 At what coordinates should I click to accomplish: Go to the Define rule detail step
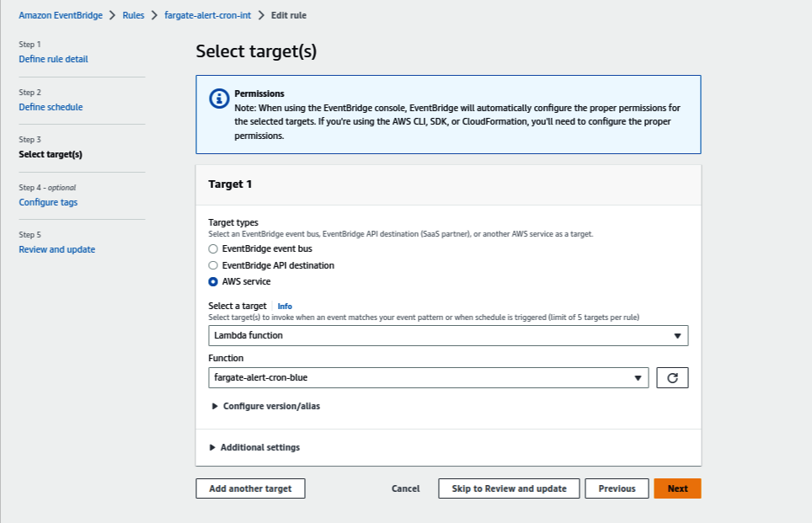(53, 59)
